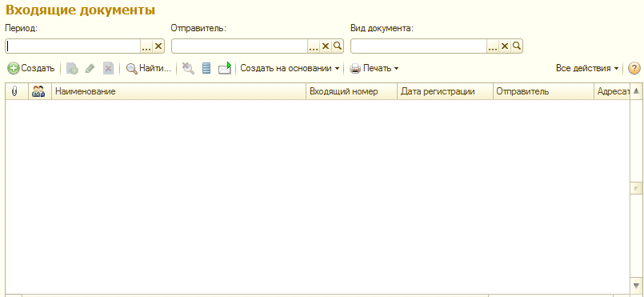Clear the Отправитель field
Viewport: 644px width, 297px height.
[326, 46]
